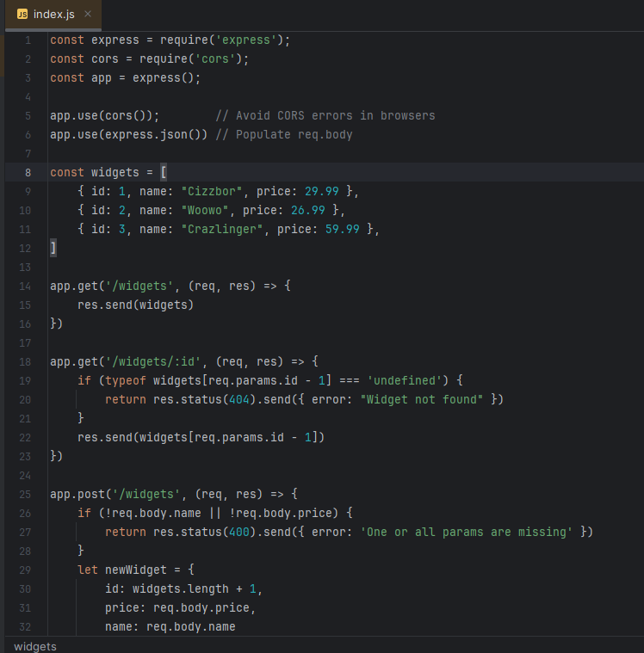
Task: Click 'req.body.name' on line 32
Action: tap(191, 627)
